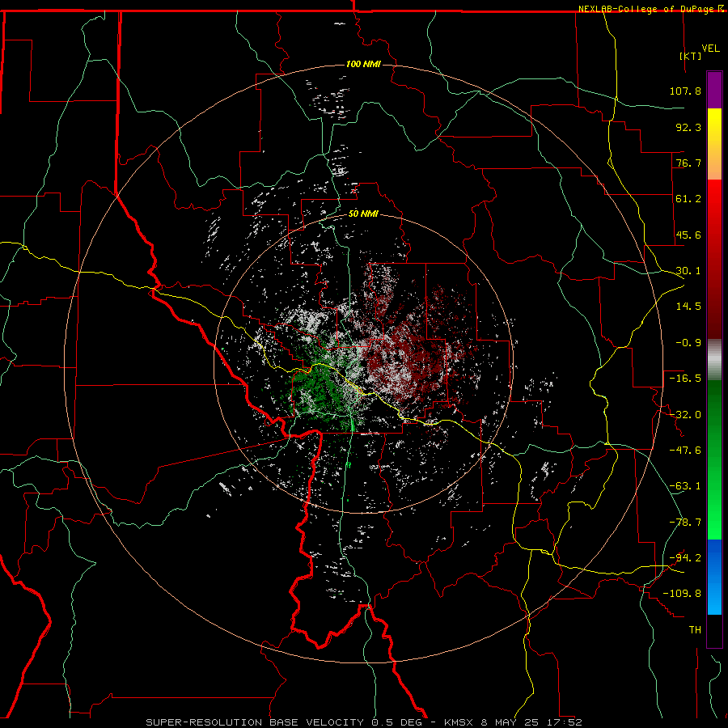Click the -16.5 legend value
Viewport: 728px width, 728px height.
[x=685, y=379]
